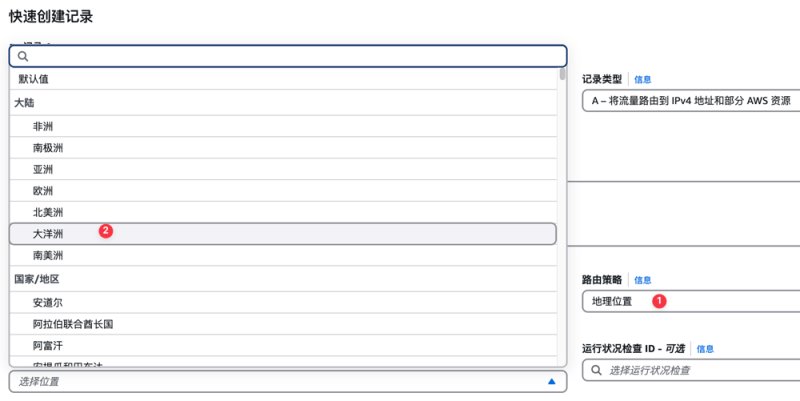Select the highlighted 大洋洲 entry

[283, 234]
